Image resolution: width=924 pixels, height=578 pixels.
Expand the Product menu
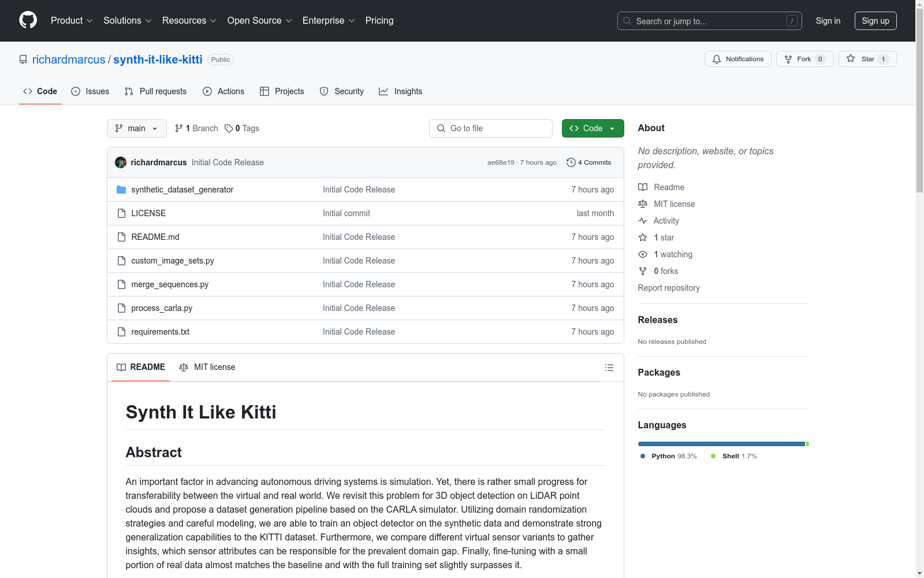(x=72, y=20)
